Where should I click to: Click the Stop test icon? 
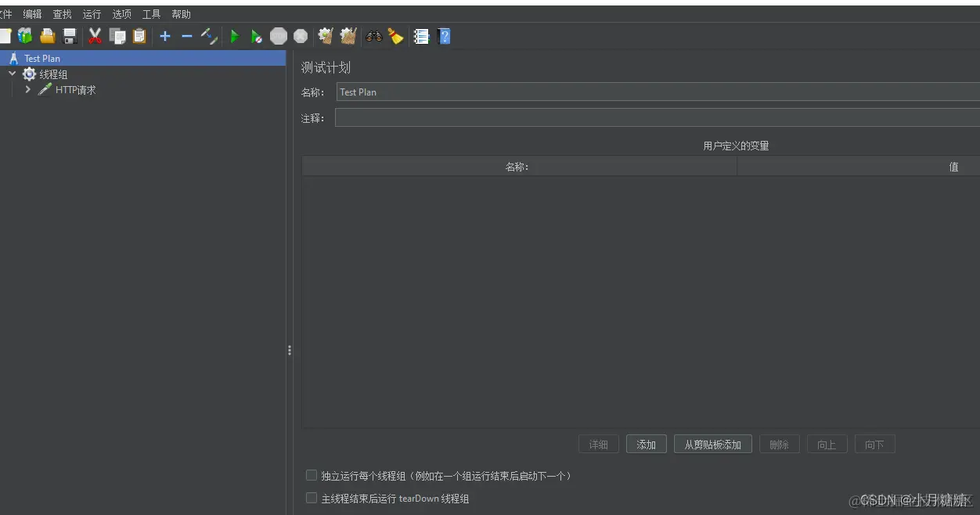click(x=278, y=36)
